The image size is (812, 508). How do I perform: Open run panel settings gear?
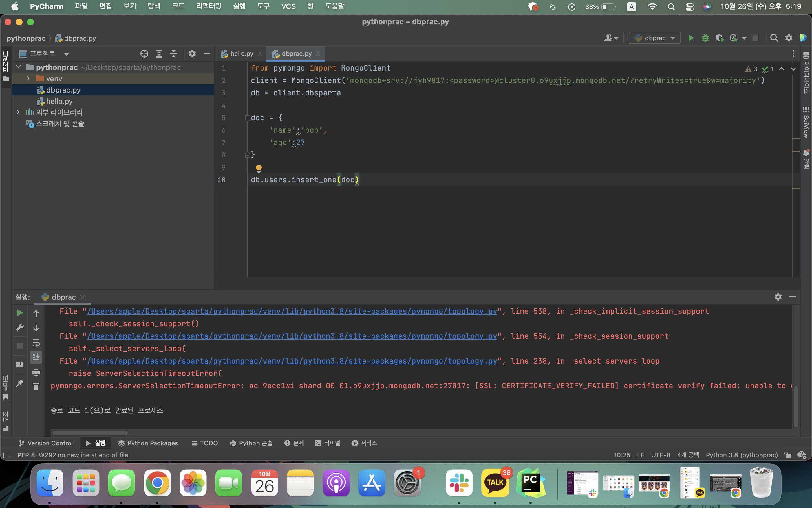(778, 297)
